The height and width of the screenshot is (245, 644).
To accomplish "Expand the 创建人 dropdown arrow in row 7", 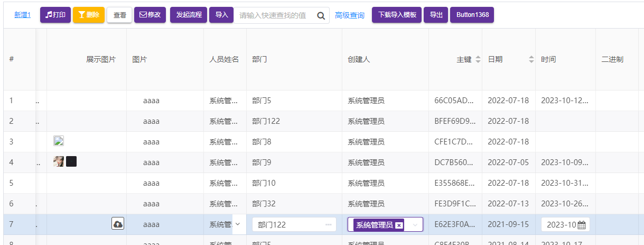I will pos(415,225).
